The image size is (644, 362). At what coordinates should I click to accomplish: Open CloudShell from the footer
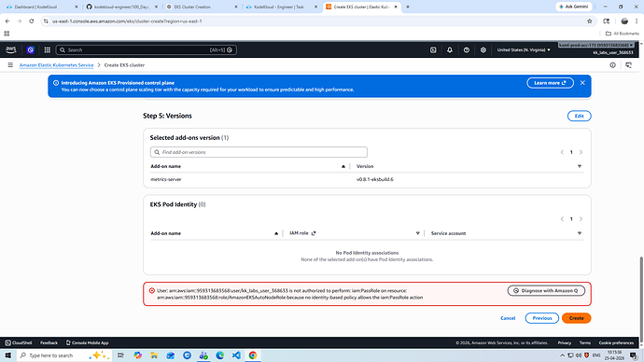pyautogui.click(x=19, y=342)
